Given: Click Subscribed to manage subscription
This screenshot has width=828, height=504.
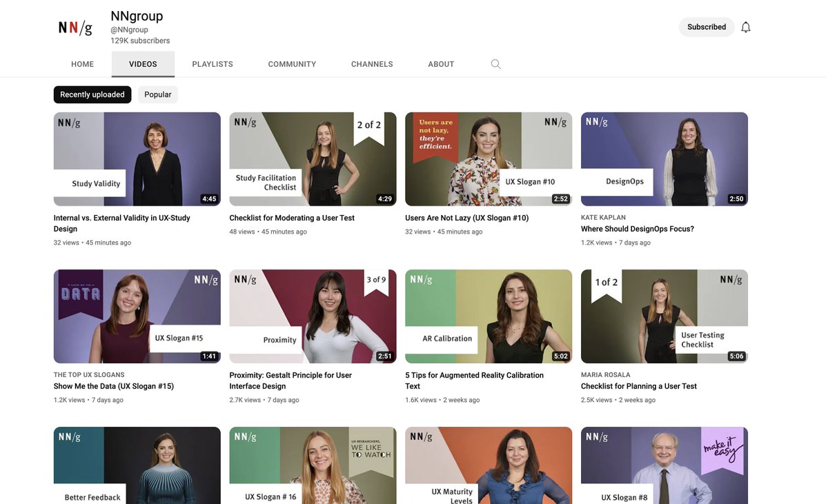Looking at the screenshot, I should [x=706, y=26].
